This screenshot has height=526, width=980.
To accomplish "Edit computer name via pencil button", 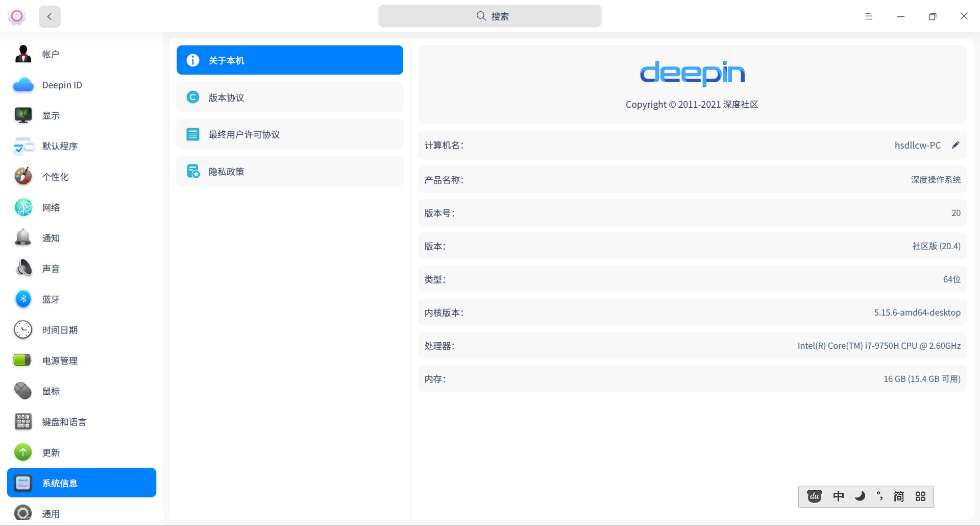I will click(x=956, y=145).
